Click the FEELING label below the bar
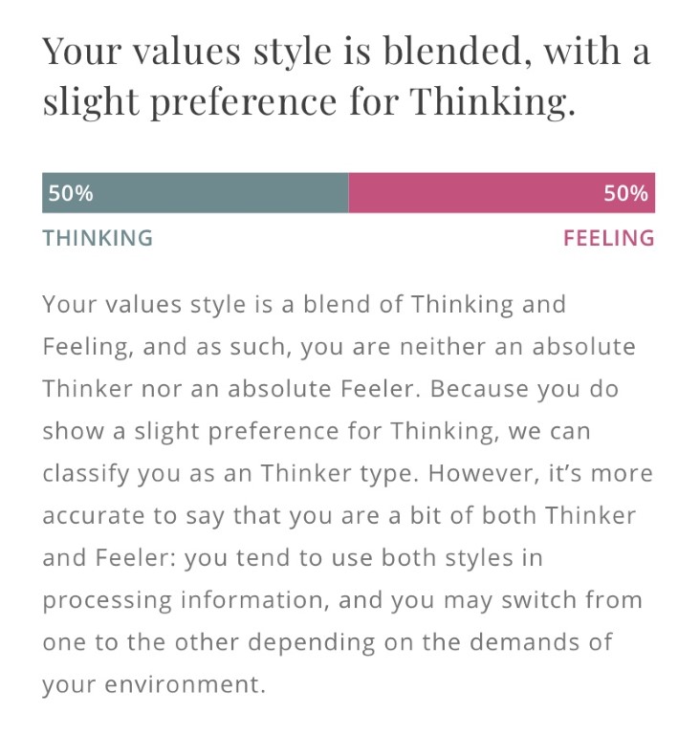The width and height of the screenshot is (700, 734). [x=608, y=238]
